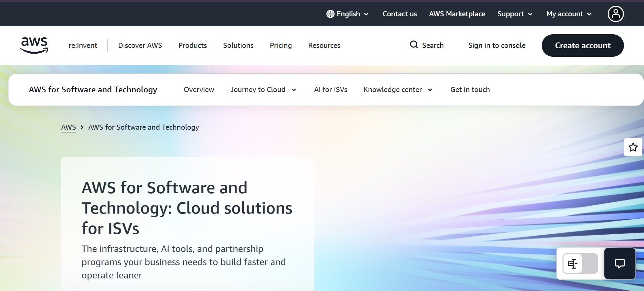The height and width of the screenshot is (291, 644).
Task: Open the Solutions menu
Action: 238,46
